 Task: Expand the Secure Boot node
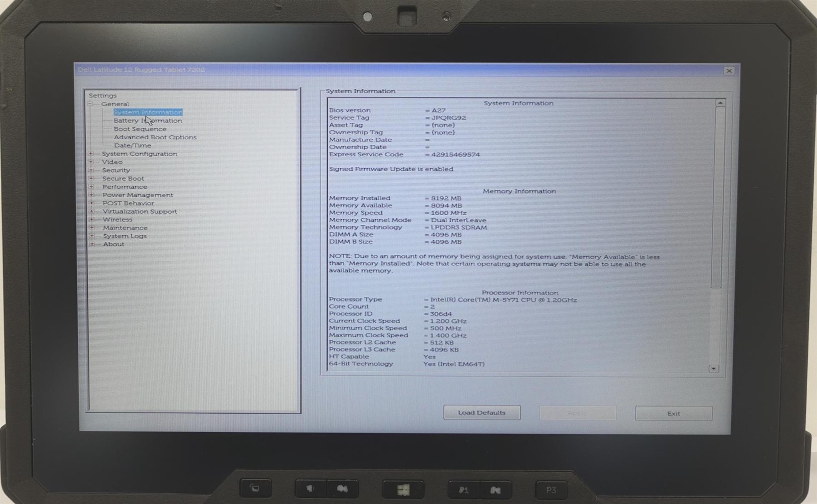coord(91,179)
